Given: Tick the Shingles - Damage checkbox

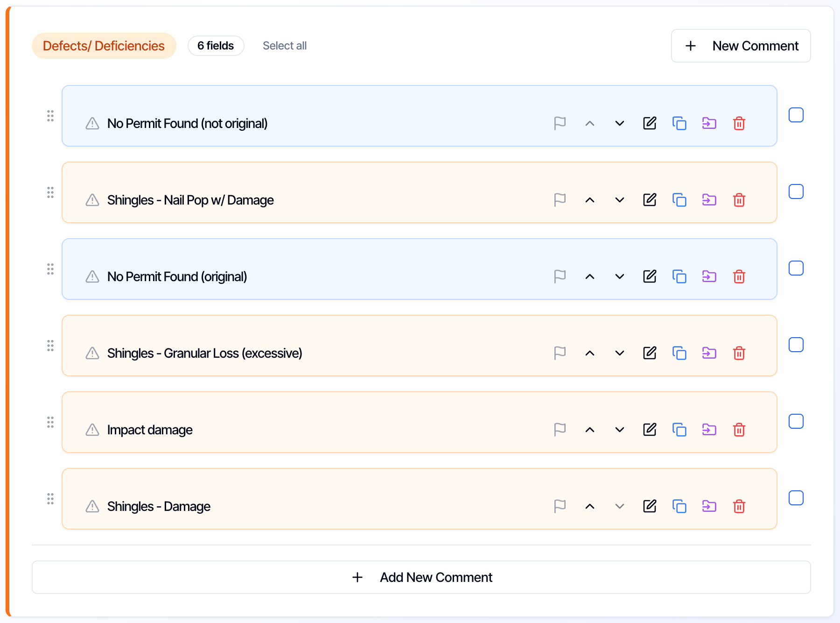Looking at the screenshot, I should tap(796, 498).
